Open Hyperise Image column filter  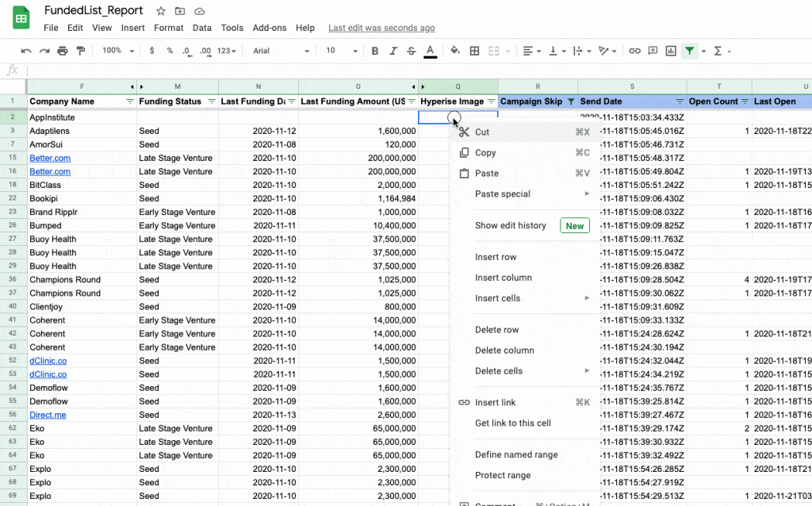491,102
